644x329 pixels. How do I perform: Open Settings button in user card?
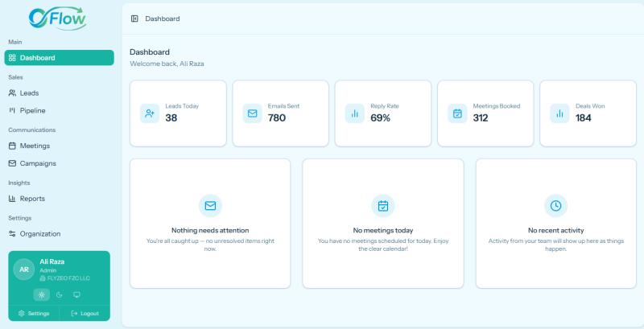pos(34,314)
